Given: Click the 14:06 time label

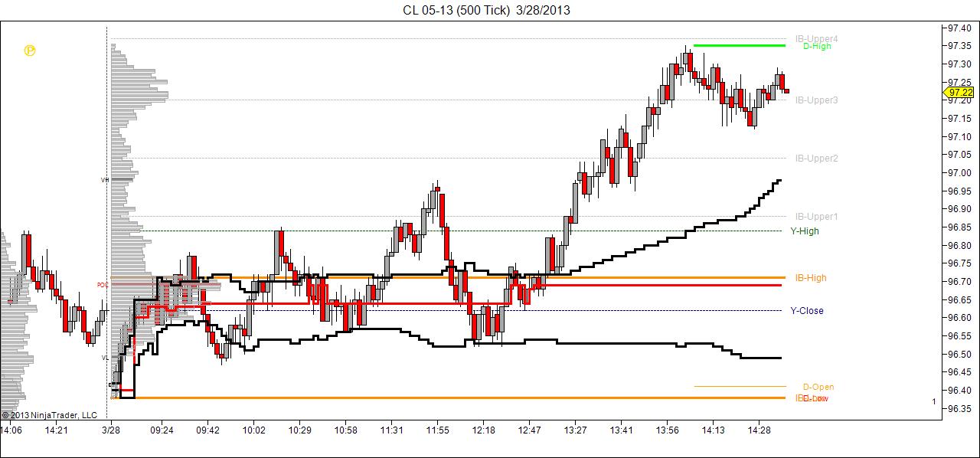Looking at the screenshot, I should [x=11, y=430].
